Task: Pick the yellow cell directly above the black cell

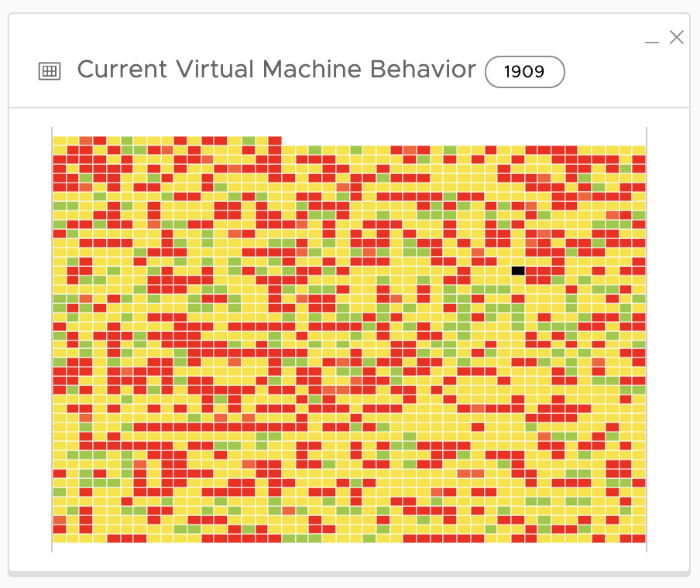Action: (x=518, y=262)
